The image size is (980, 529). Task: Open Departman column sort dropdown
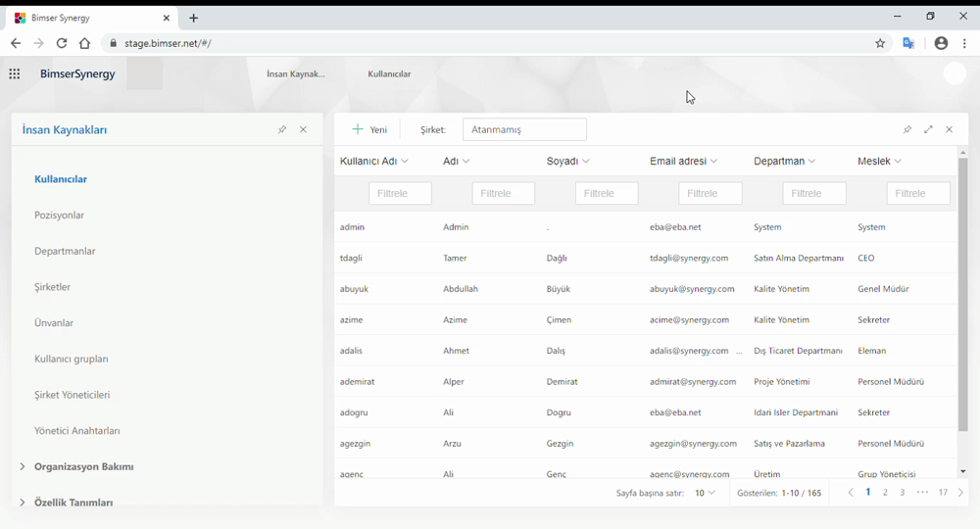[812, 162]
